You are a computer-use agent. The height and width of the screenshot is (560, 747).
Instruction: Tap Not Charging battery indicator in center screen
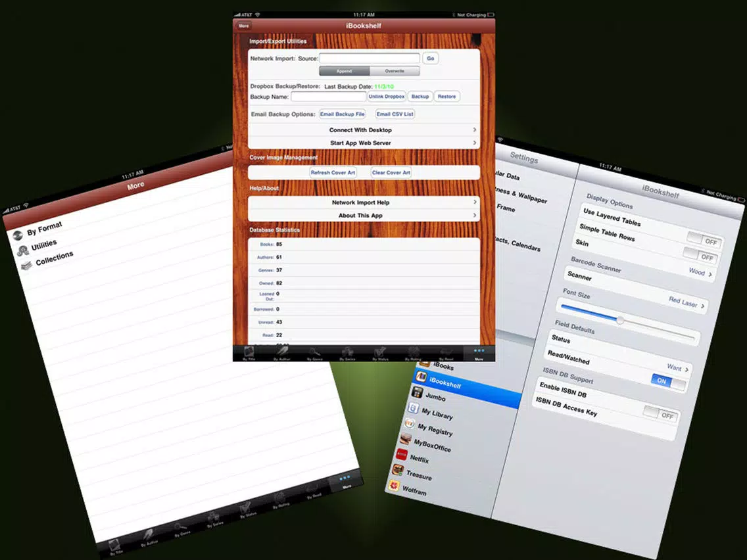[475, 14]
